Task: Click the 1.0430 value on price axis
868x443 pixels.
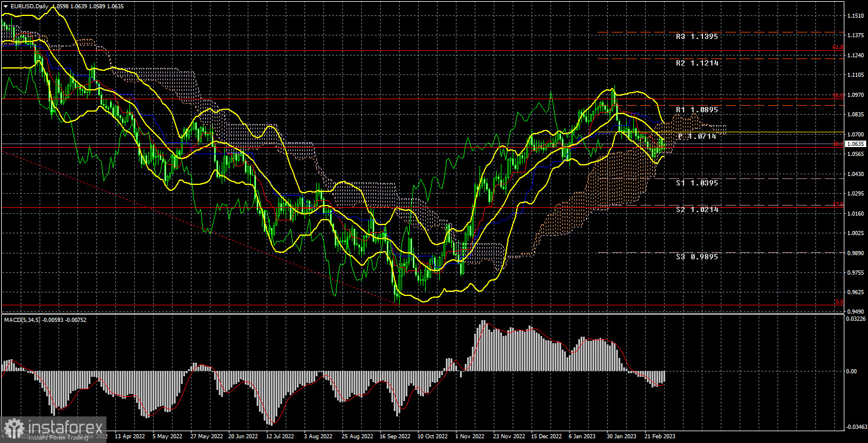Action: point(855,174)
